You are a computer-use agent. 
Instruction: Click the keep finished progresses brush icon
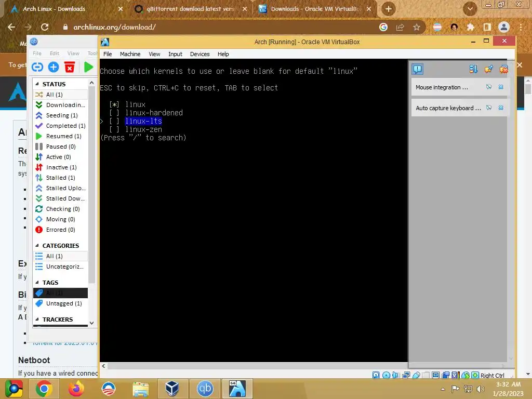tap(488, 69)
